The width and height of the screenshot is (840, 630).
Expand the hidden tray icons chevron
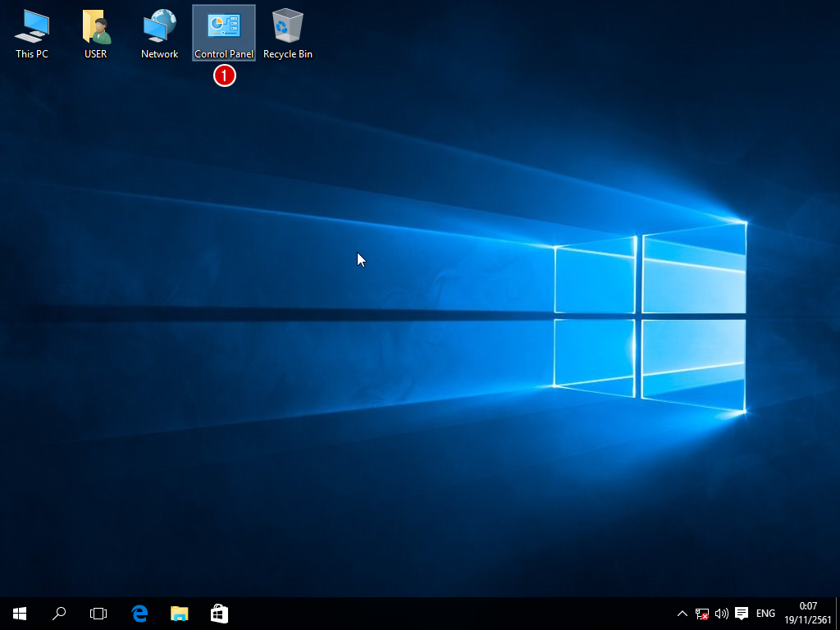coord(682,614)
